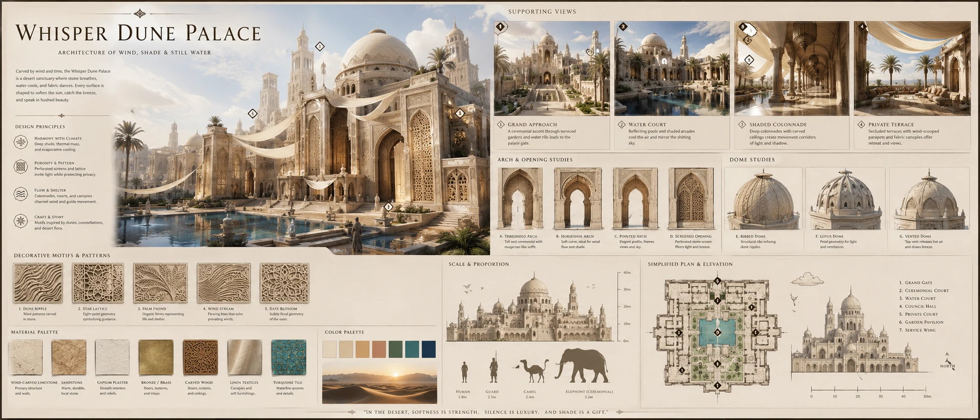
Task: Click the Wind Stream pattern tile
Action: coord(224,283)
